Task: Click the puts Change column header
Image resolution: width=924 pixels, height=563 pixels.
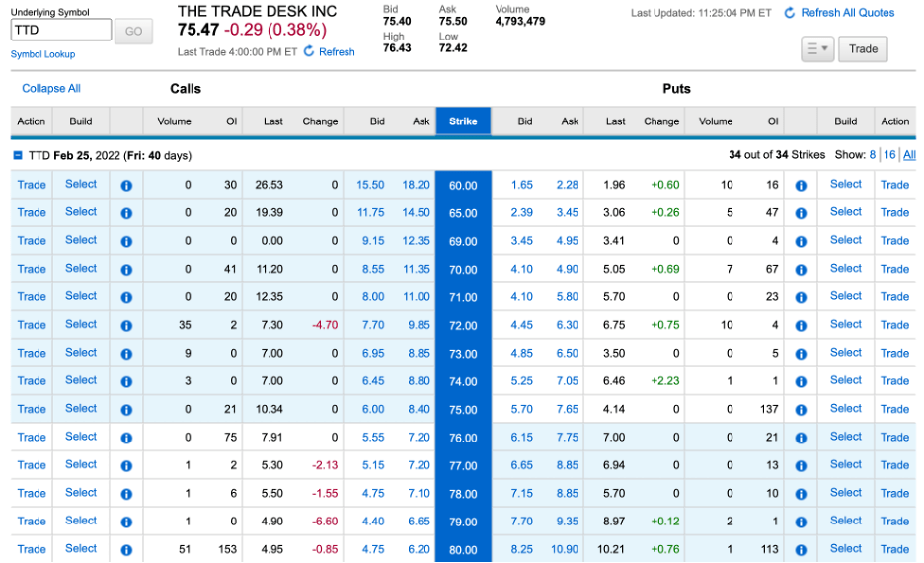Action: point(661,121)
